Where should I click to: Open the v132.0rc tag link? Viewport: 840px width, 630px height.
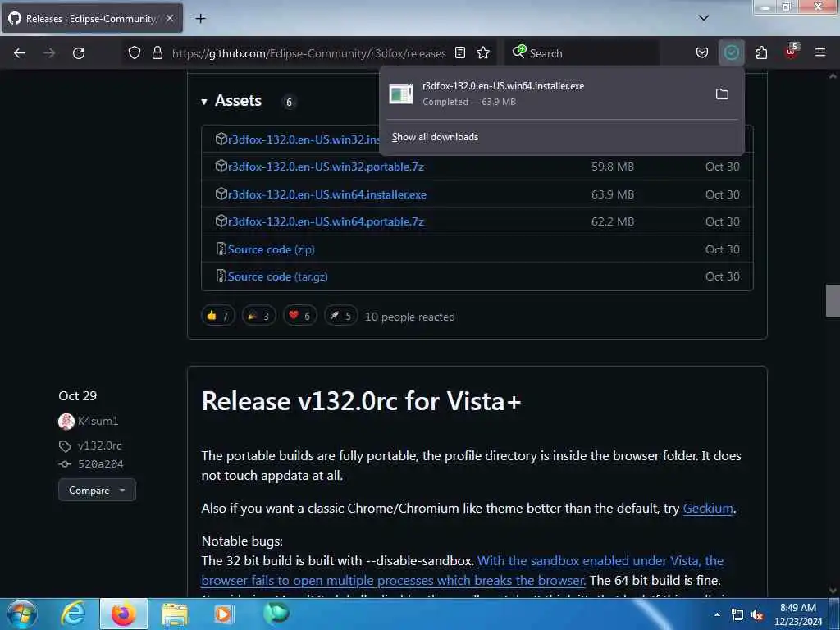pos(99,445)
